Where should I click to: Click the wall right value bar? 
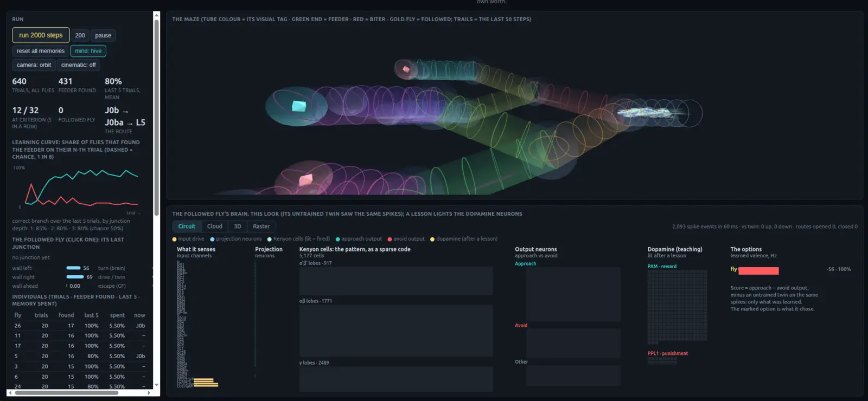[75, 277]
